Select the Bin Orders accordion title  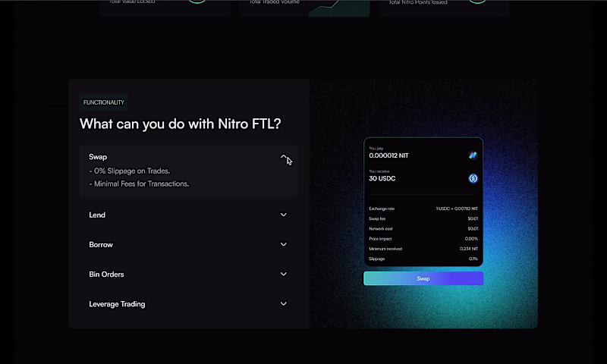(x=106, y=275)
